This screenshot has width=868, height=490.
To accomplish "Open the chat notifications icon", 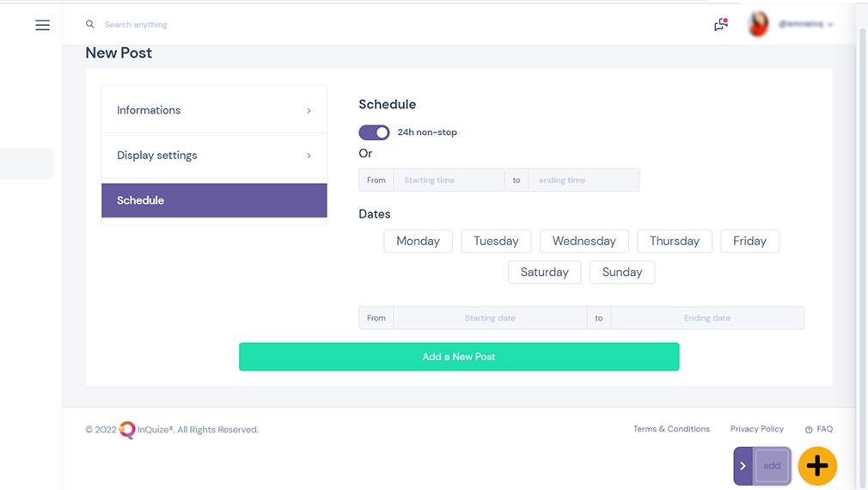I will pyautogui.click(x=721, y=24).
